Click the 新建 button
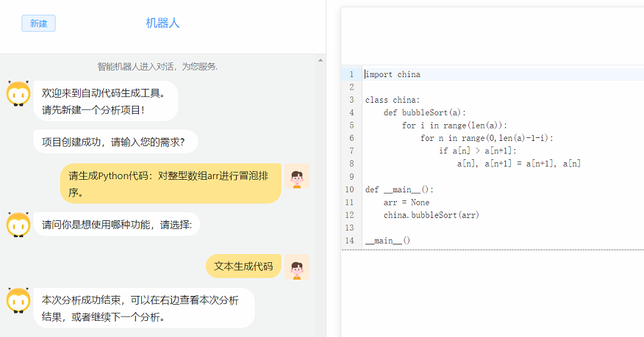The height and width of the screenshot is (337, 644). click(38, 23)
